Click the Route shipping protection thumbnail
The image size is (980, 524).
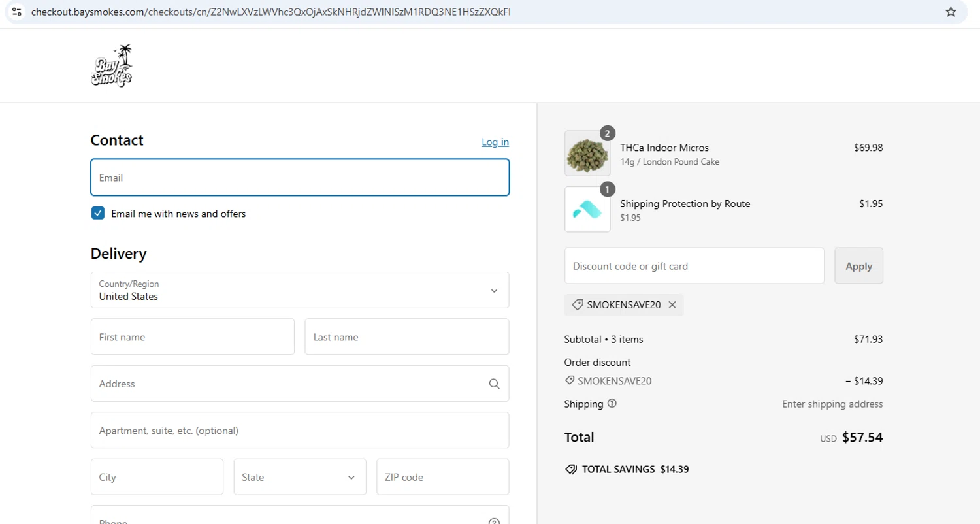(x=587, y=209)
